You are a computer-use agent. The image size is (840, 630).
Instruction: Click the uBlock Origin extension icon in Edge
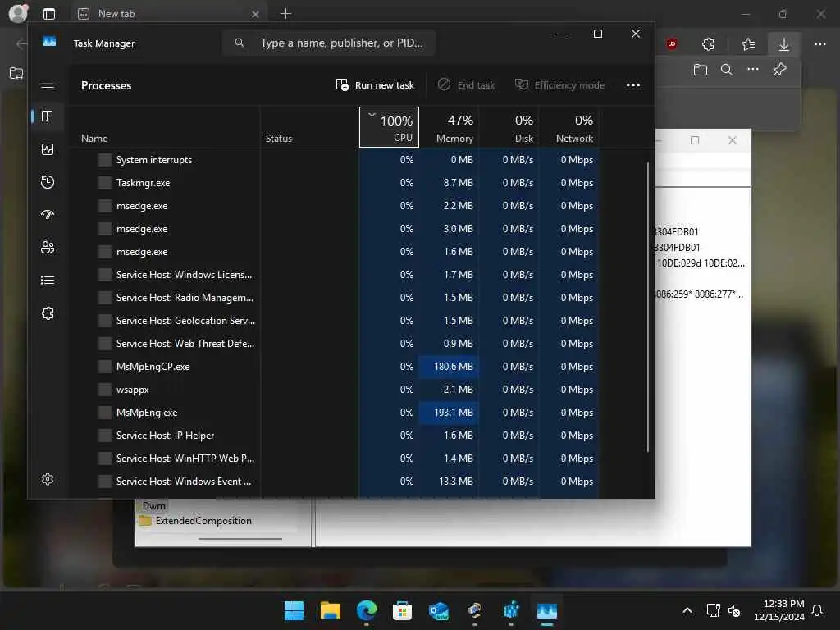672,44
